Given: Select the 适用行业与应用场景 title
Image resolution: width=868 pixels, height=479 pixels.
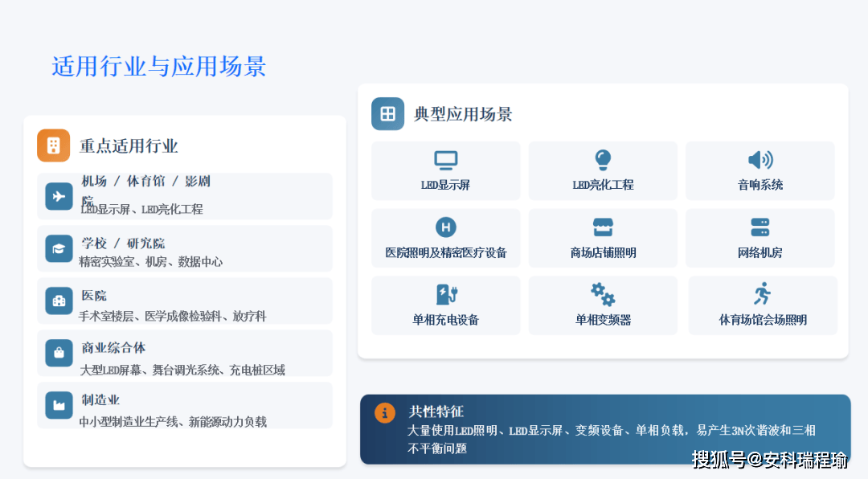Looking at the screenshot, I should tap(159, 67).
